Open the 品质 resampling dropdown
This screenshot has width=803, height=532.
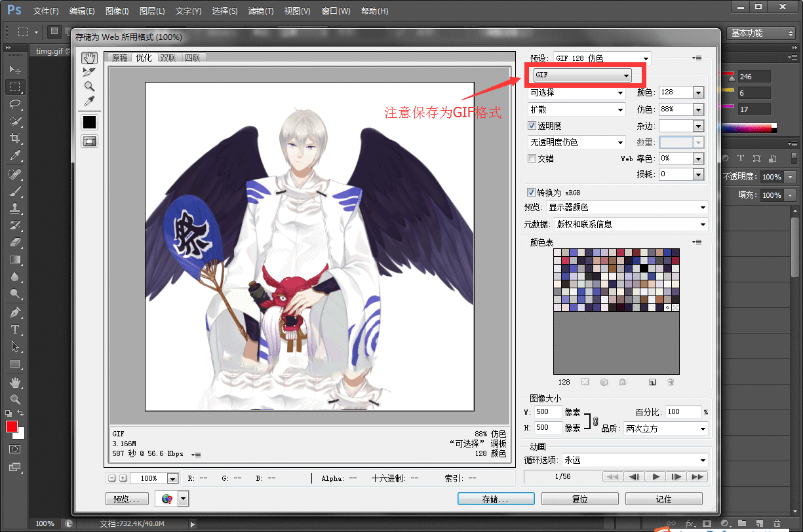665,428
